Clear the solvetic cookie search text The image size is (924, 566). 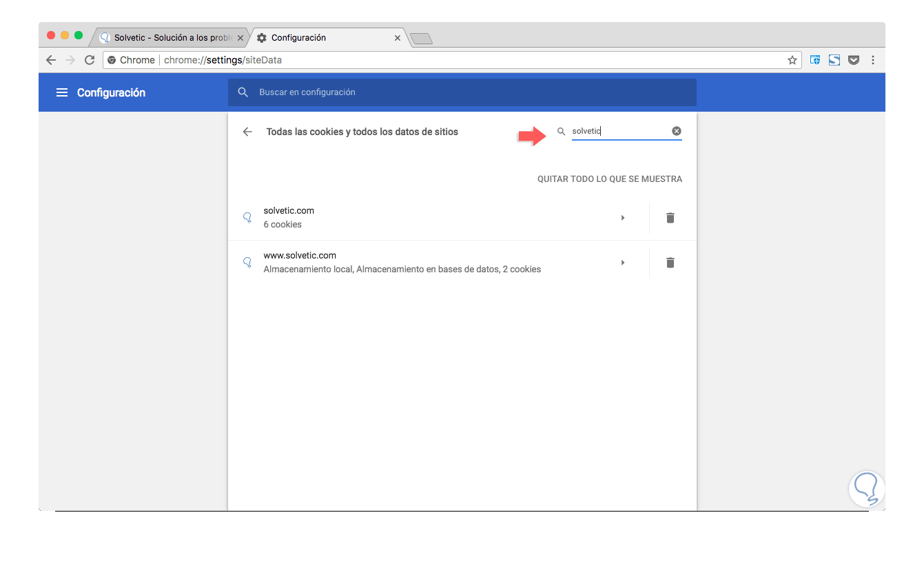(x=677, y=131)
